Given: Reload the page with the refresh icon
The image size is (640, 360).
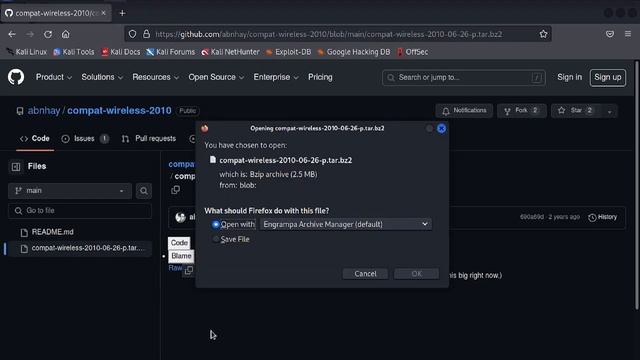Looking at the screenshot, I should pyautogui.click(x=48, y=34).
